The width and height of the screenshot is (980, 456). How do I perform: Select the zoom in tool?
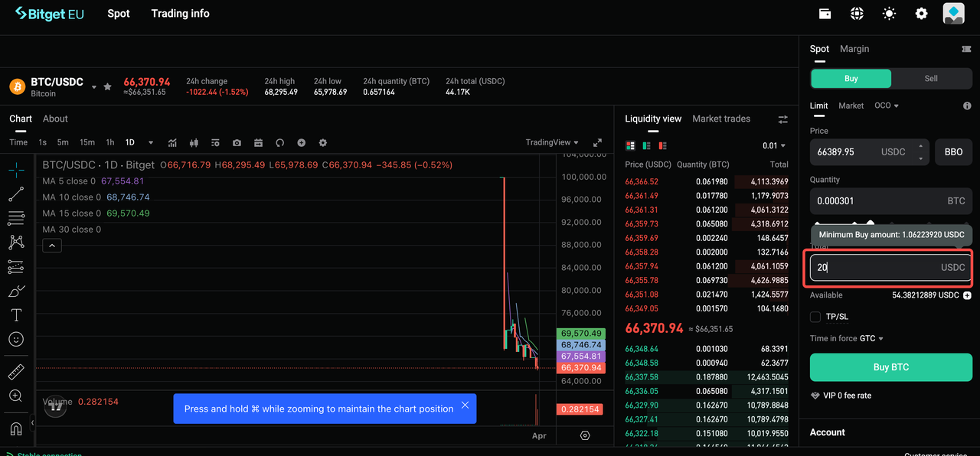click(x=16, y=396)
